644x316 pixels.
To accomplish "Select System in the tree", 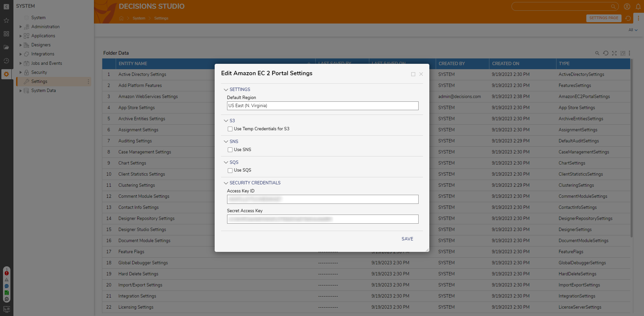I will click(38, 18).
